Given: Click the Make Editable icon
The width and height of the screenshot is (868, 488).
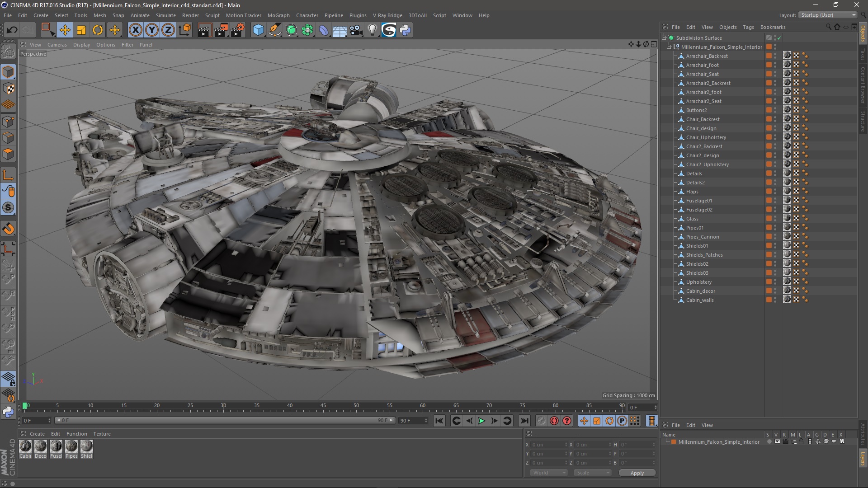Looking at the screenshot, I should [x=8, y=52].
